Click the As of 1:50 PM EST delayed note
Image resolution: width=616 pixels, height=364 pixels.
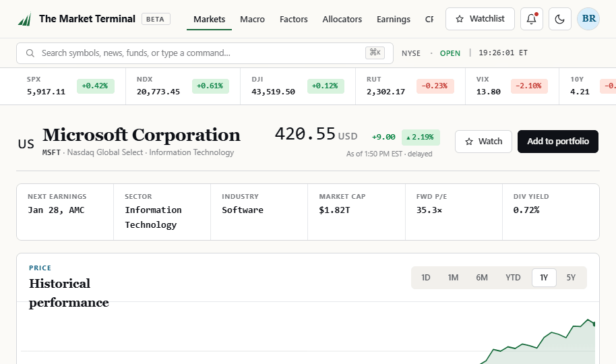pyautogui.click(x=389, y=154)
